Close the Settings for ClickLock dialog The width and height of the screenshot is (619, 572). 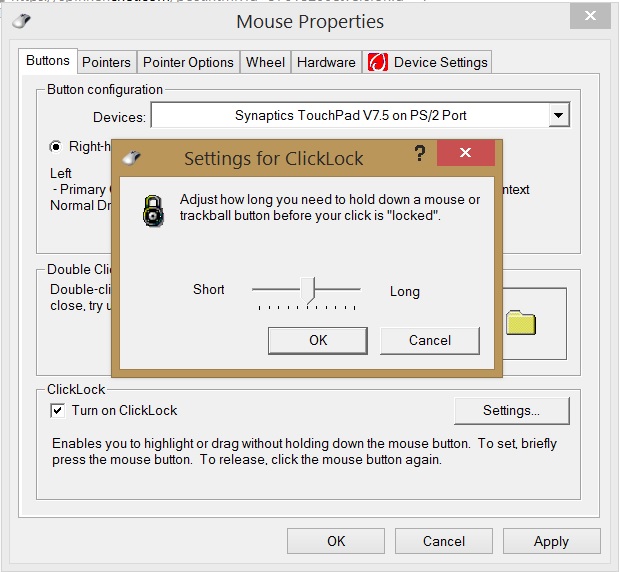click(465, 152)
